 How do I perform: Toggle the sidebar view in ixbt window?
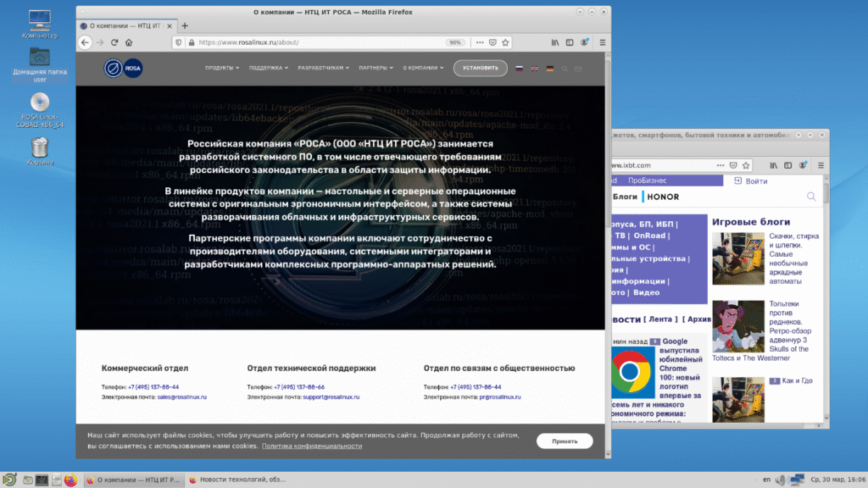[788, 164]
